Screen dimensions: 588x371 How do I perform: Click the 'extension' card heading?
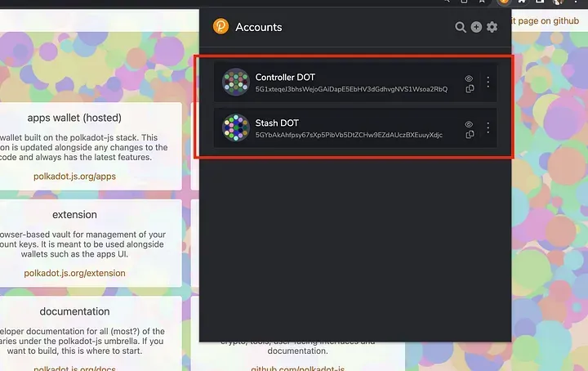(74, 215)
